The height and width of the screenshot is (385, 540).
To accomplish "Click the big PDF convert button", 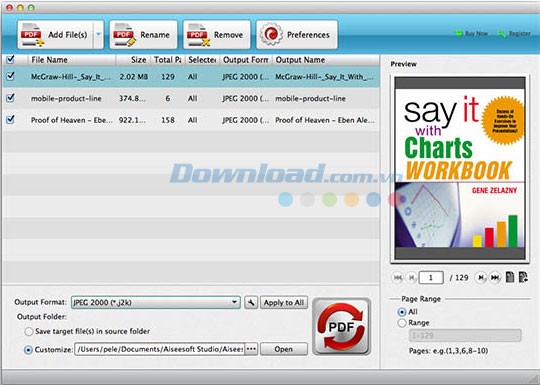I will click(341, 326).
